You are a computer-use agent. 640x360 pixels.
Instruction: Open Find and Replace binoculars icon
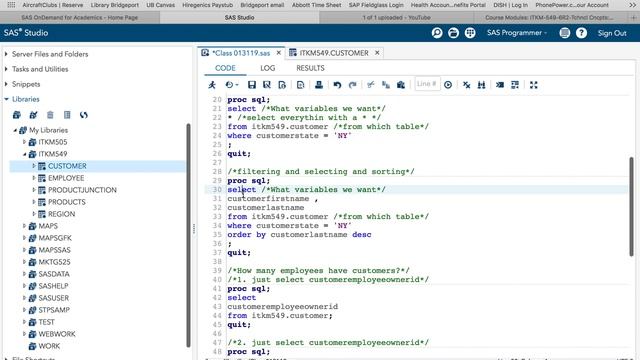482,85
